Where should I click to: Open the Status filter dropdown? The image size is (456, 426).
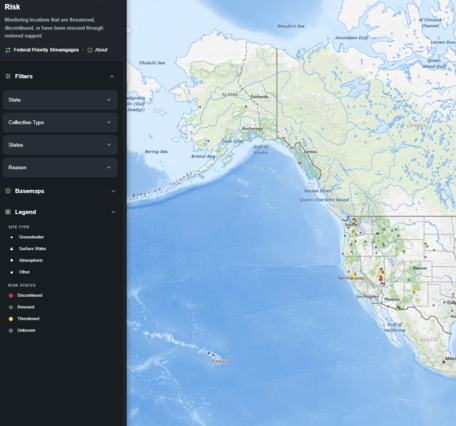tap(60, 145)
